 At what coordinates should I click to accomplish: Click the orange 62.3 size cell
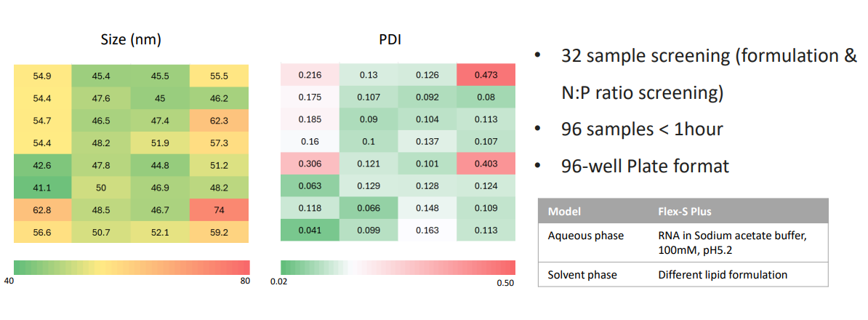[220, 120]
